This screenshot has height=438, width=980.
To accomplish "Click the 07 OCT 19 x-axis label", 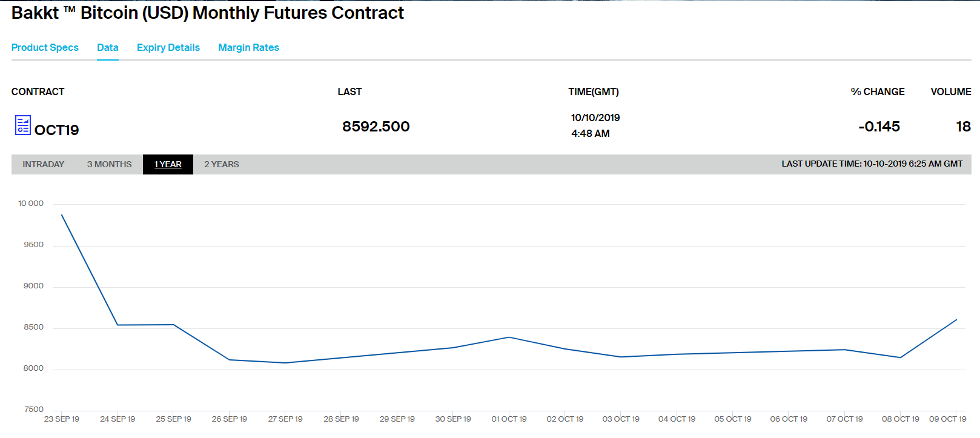I will pyautogui.click(x=845, y=419).
